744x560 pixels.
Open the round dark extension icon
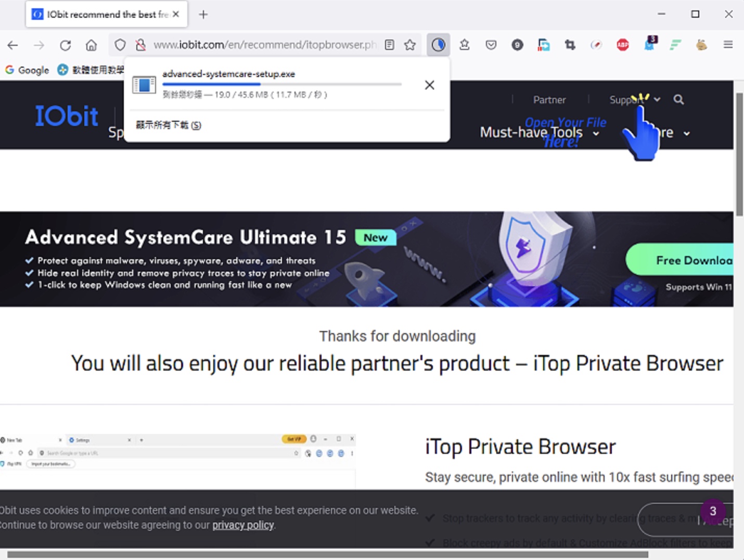pyautogui.click(x=517, y=45)
